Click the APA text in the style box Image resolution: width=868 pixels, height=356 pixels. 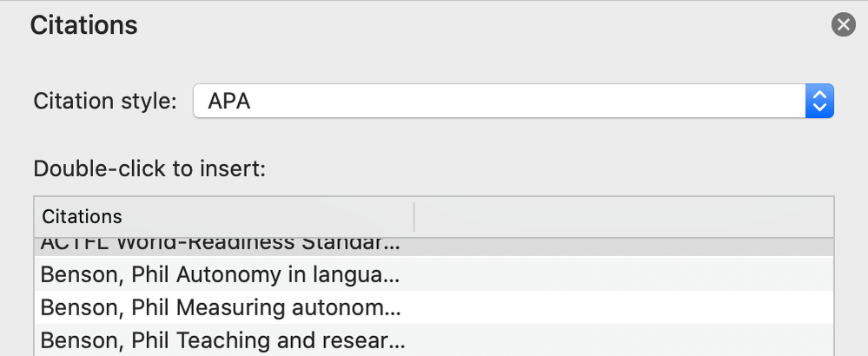[229, 102]
